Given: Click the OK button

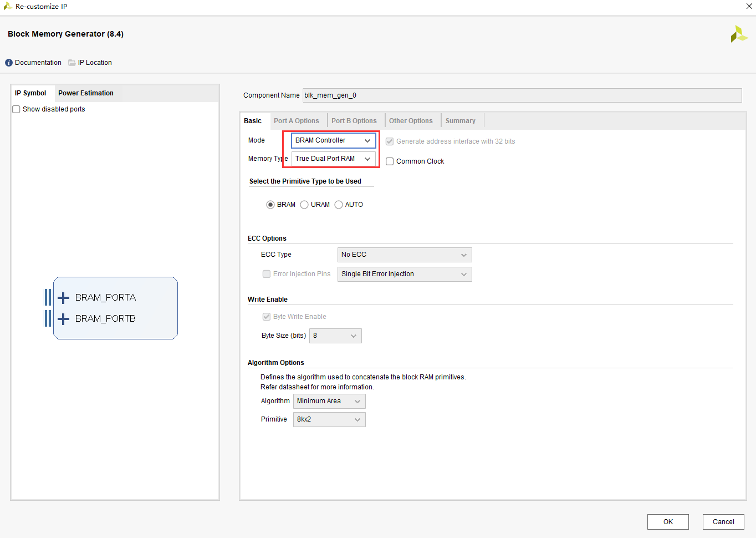Looking at the screenshot, I should point(668,522).
